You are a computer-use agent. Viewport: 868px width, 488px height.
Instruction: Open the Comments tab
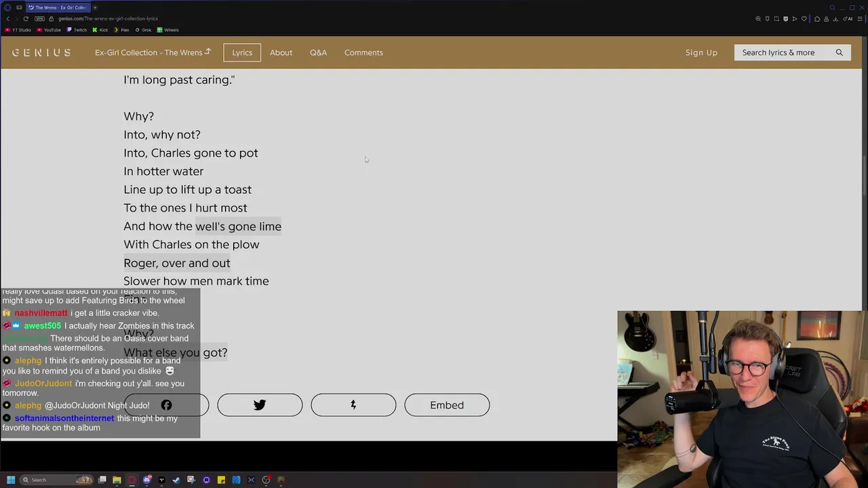coord(363,52)
